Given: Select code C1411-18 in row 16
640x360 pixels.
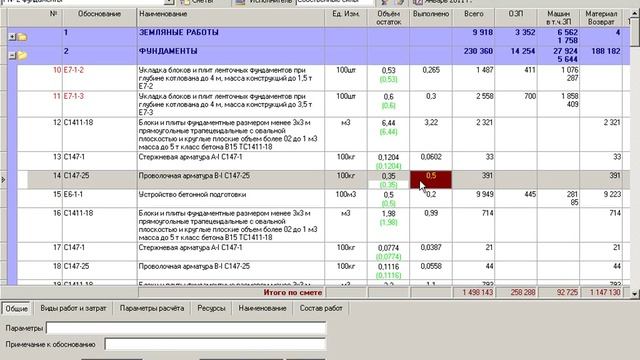Looking at the screenshot, I should [78, 213].
